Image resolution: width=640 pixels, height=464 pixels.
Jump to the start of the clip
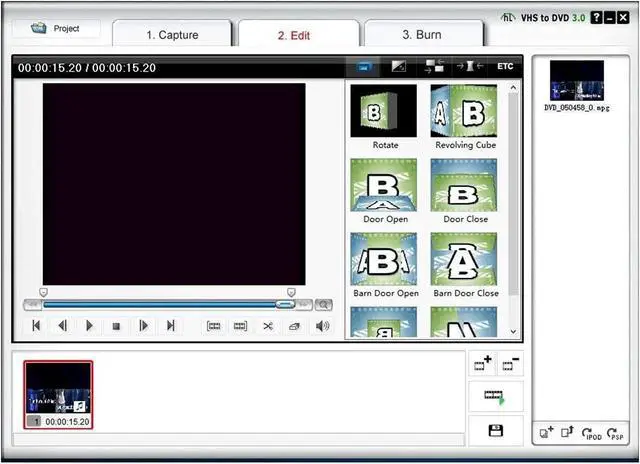click(36, 326)
